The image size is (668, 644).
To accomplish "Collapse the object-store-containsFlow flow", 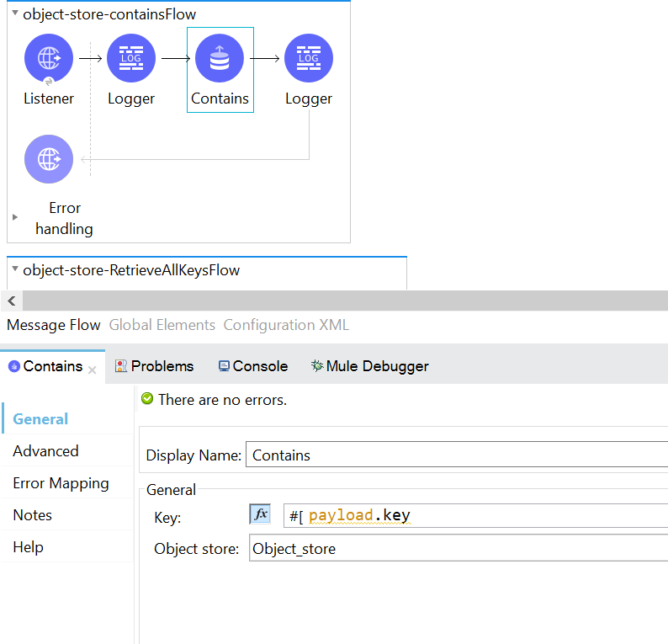I will [15, 13].
